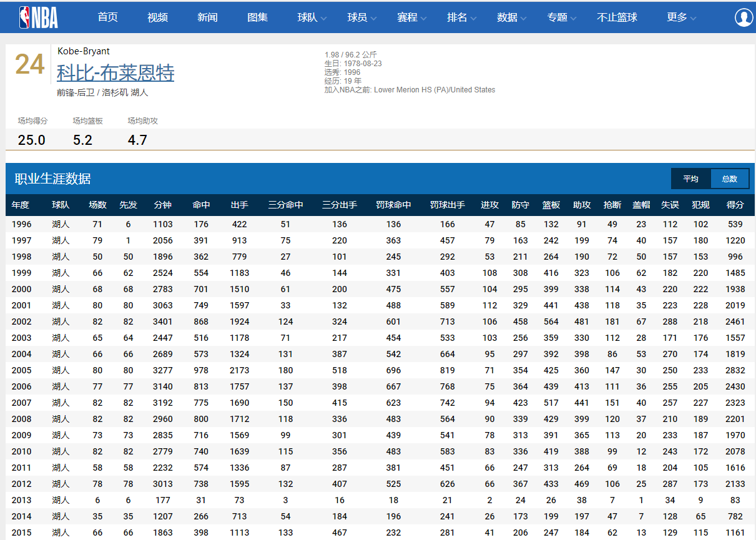The width and height of the screenshot is (756, 540).
Task: Select points value 2461 in 2002 row
Action: coord(735,322)
